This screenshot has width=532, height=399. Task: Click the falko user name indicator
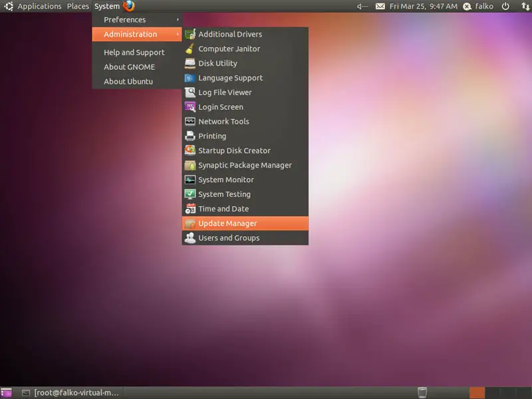click(x=484, y=6)
